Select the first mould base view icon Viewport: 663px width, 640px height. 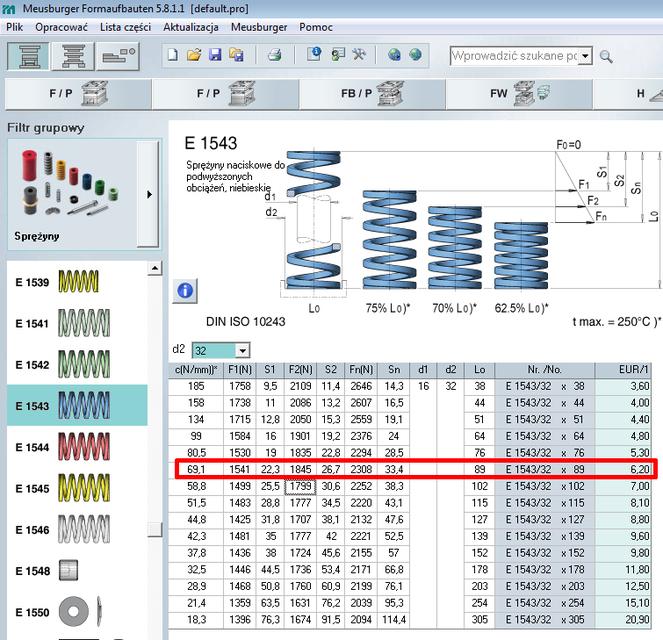[x=28, y=56]
